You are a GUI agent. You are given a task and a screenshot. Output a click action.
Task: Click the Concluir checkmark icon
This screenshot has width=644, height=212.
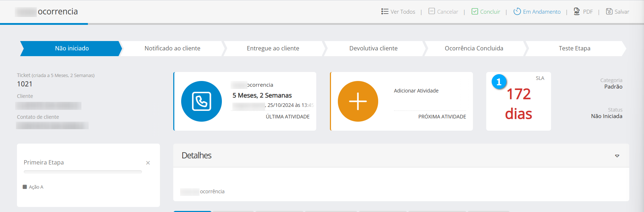[475, 12]
